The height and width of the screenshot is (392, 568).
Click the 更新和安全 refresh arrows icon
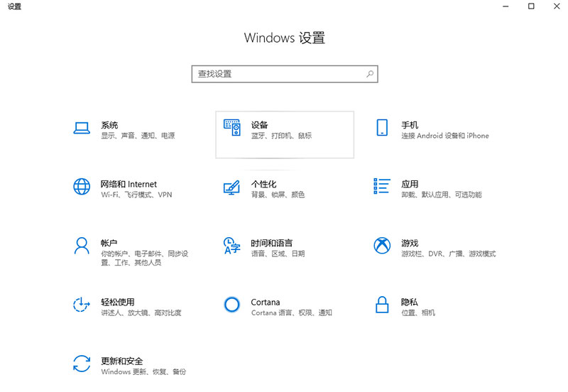[82, 364]
